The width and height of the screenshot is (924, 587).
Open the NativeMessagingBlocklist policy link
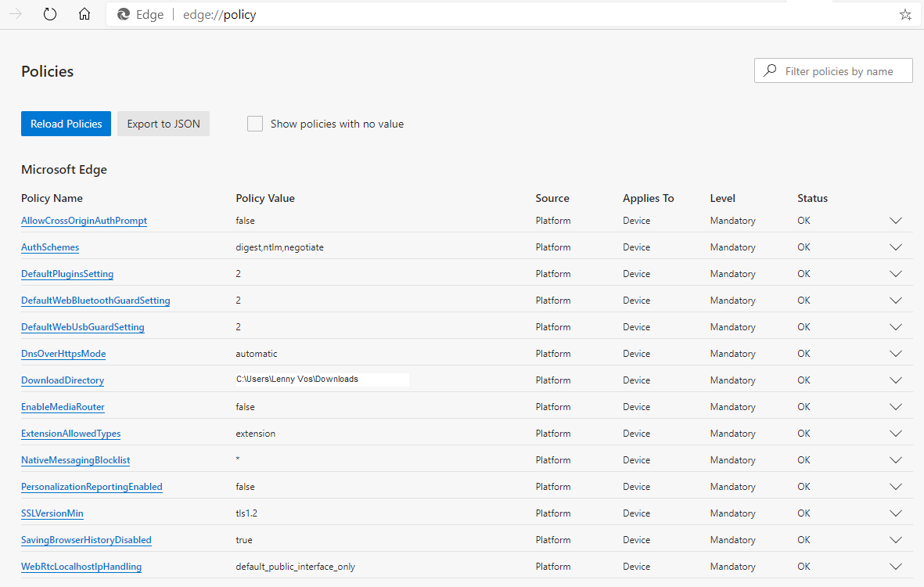[x=75, y=460]
